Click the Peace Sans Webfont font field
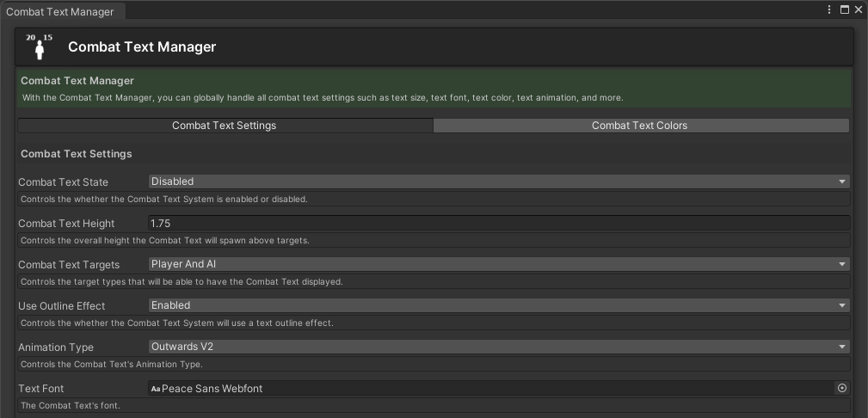 [x=490, y=389]
